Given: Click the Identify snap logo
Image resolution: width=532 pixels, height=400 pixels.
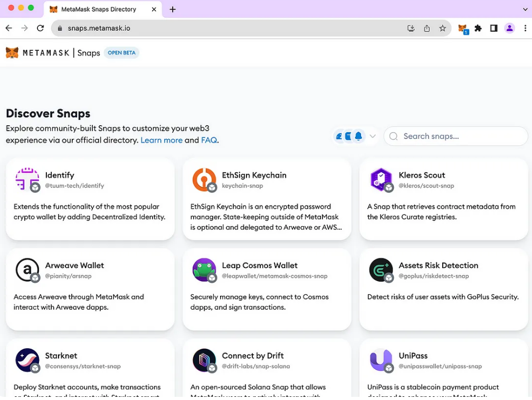Looking at the screenshot, I should [x=27, y=180].
